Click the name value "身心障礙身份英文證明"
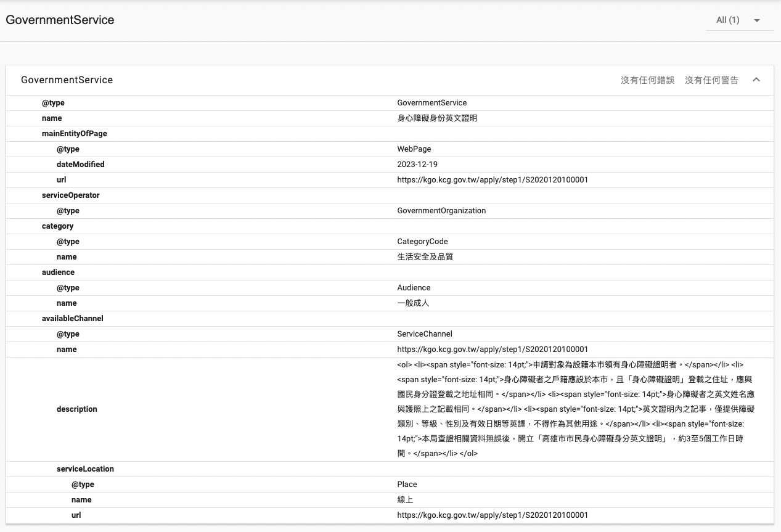The width and height of the screenshot is (781, 532). point(437,118)
